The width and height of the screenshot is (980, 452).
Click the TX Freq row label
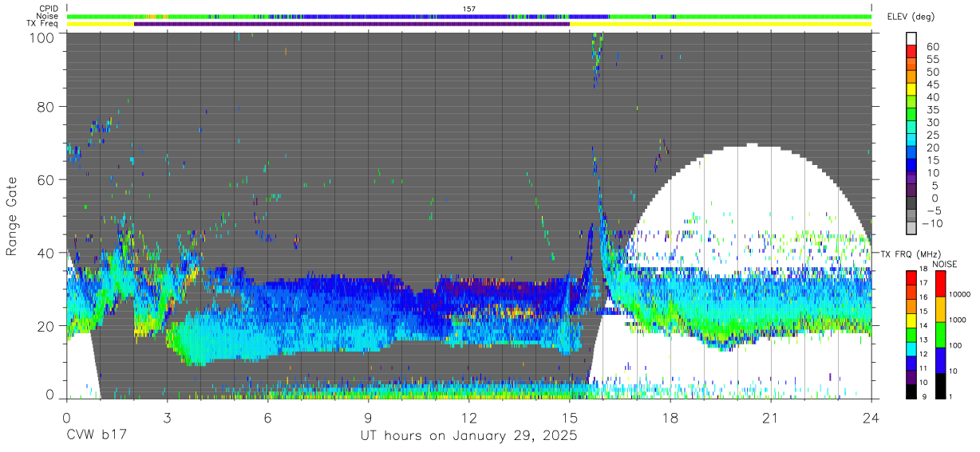42,23
